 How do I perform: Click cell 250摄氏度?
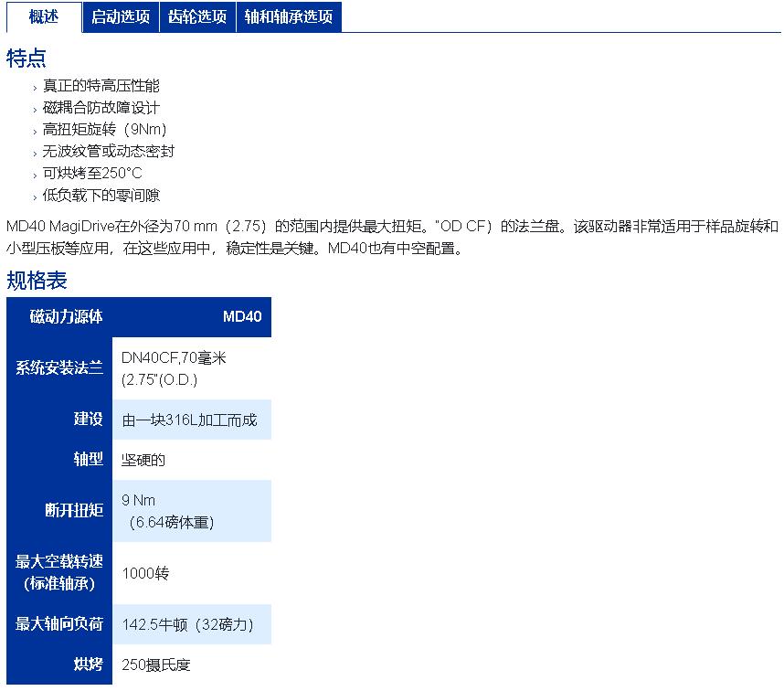pos(192,664)
